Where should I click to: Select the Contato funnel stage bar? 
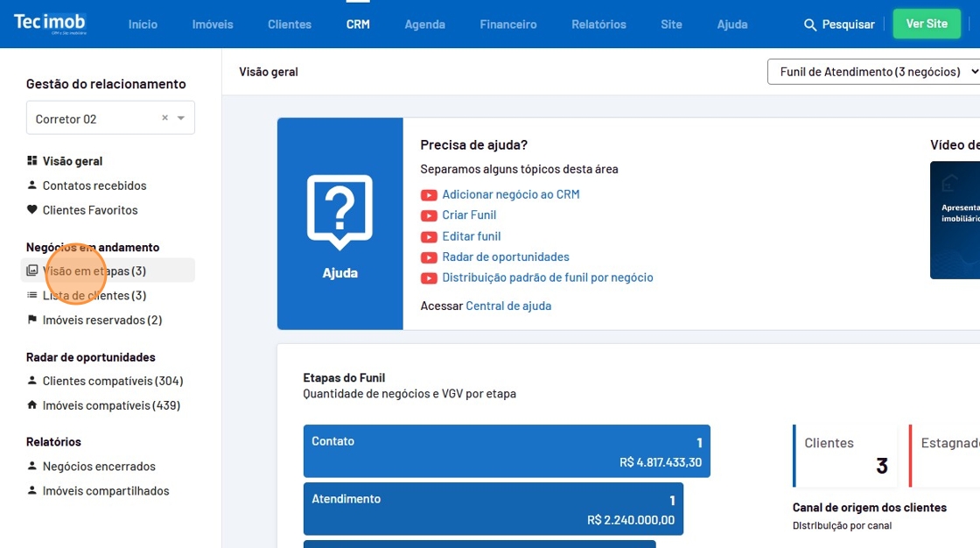[506, 451]
